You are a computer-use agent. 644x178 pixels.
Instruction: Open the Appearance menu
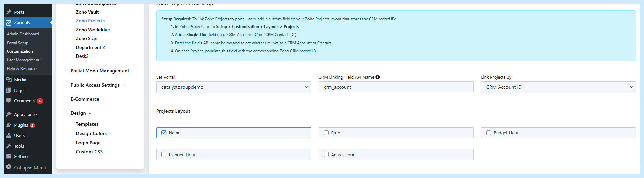click(x=25, y=114)
